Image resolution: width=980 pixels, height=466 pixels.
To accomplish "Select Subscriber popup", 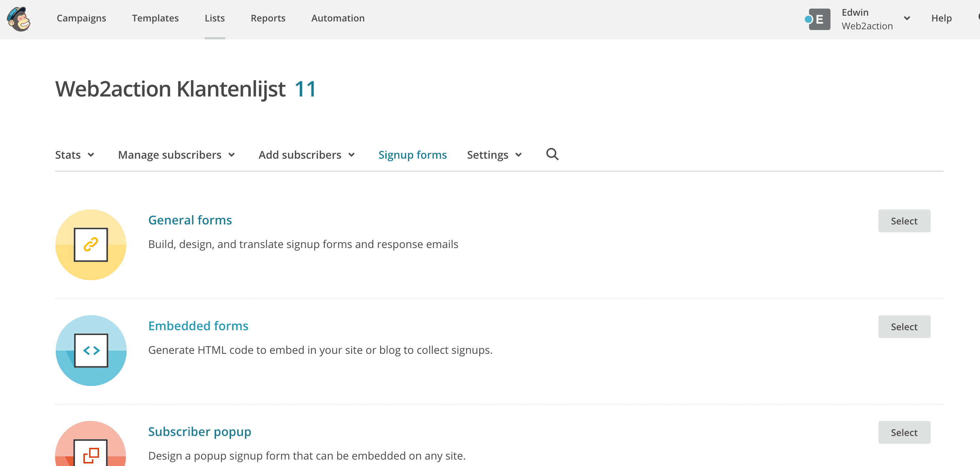I will (904, 432).
